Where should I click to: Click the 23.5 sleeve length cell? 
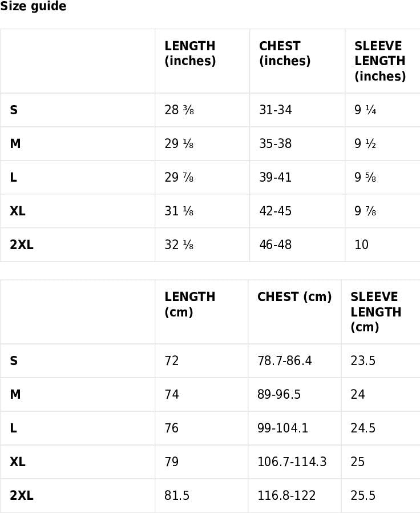tap(363, 361)
